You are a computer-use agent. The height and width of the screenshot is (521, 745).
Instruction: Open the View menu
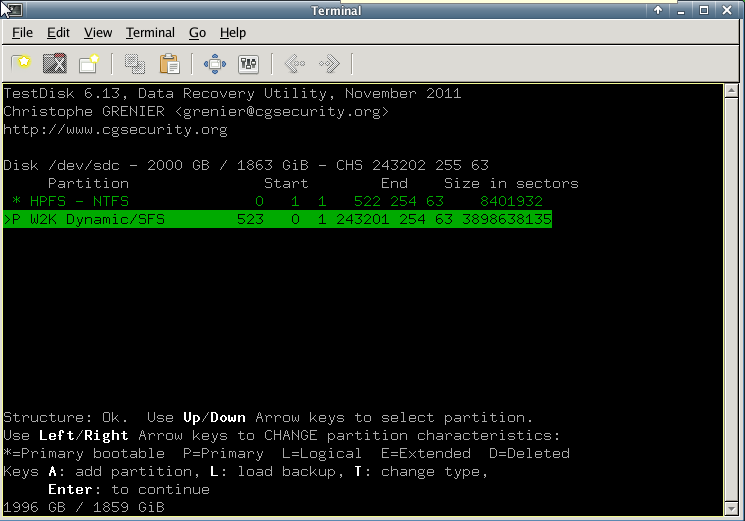(98, 33)
